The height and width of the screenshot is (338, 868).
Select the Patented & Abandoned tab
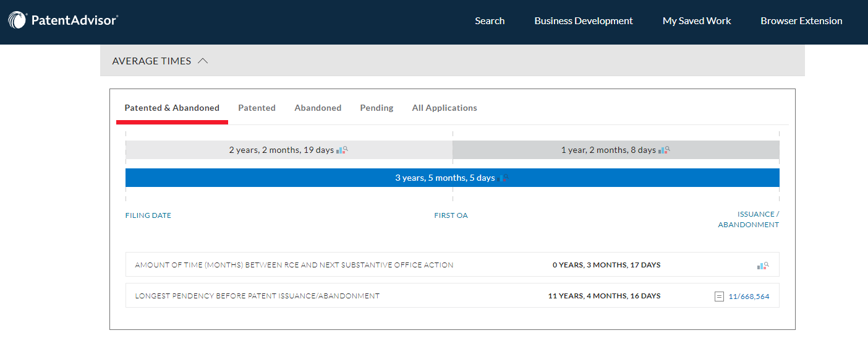coord(172,108)
